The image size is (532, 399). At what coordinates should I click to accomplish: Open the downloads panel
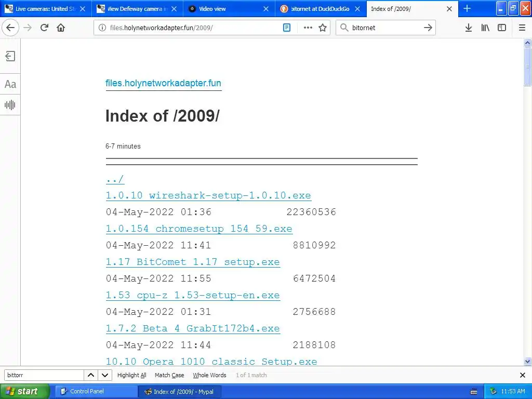[x=469, y=28]
